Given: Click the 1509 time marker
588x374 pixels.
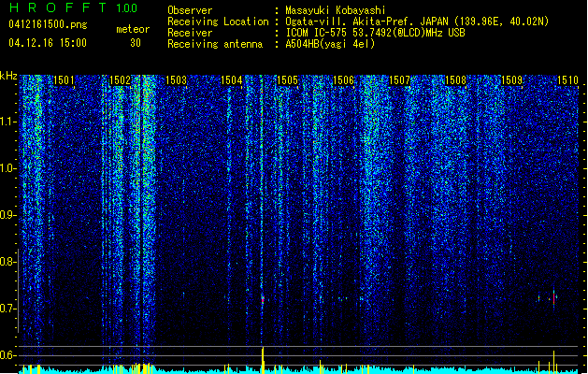Looking at the screenshot, I should click(x=511, y=80).
